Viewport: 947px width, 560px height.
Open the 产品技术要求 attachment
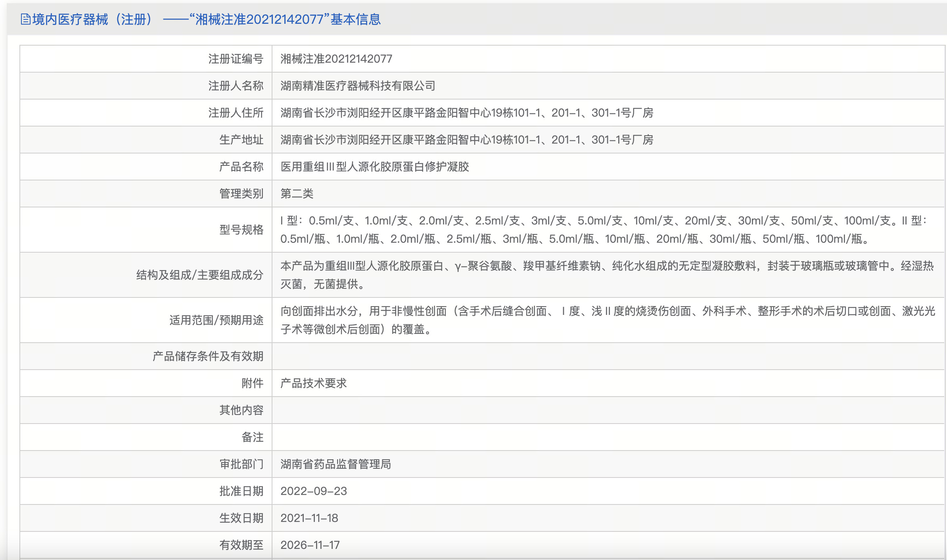pyautogui.click(x=314, y=383)
